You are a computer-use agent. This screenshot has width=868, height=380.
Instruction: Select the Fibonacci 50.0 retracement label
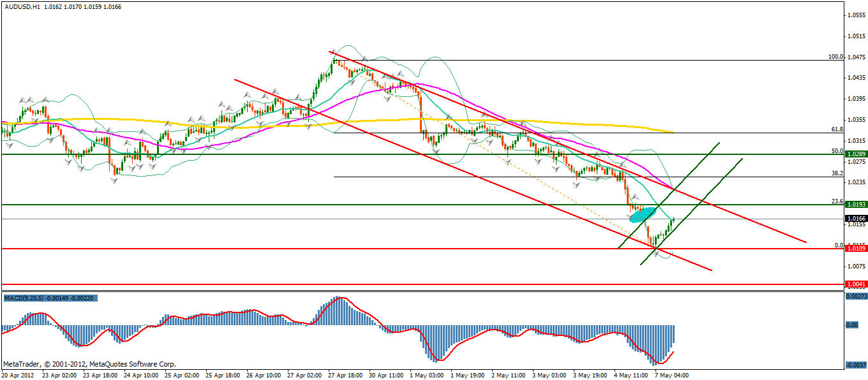coord(837,151)
